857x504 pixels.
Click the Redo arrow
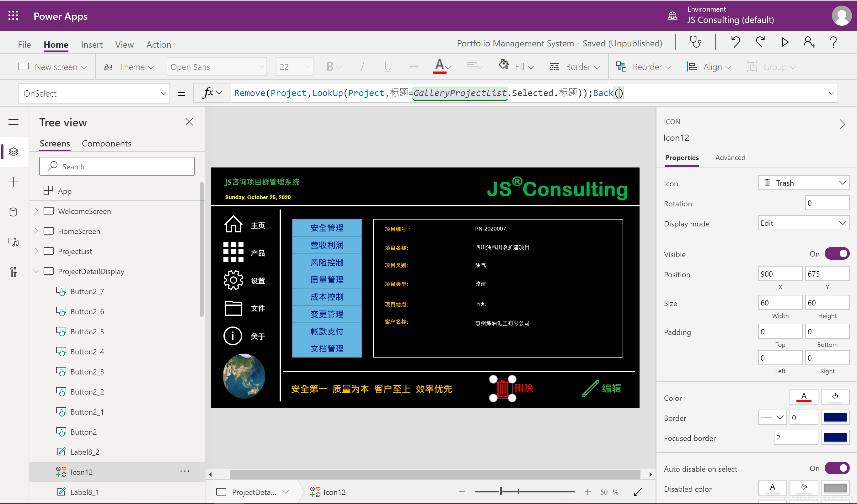tap(760, 42)
